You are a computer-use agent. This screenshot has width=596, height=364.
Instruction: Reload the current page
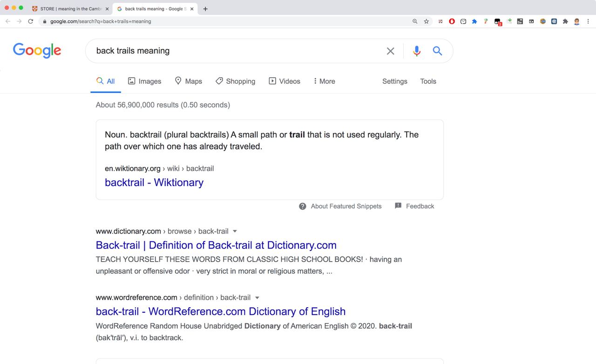31,21
